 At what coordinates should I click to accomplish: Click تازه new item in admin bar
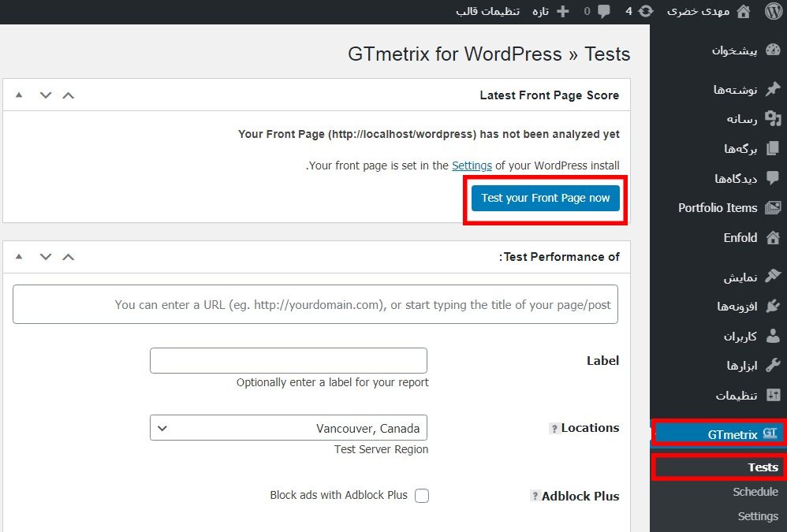[x=540, y=12]
